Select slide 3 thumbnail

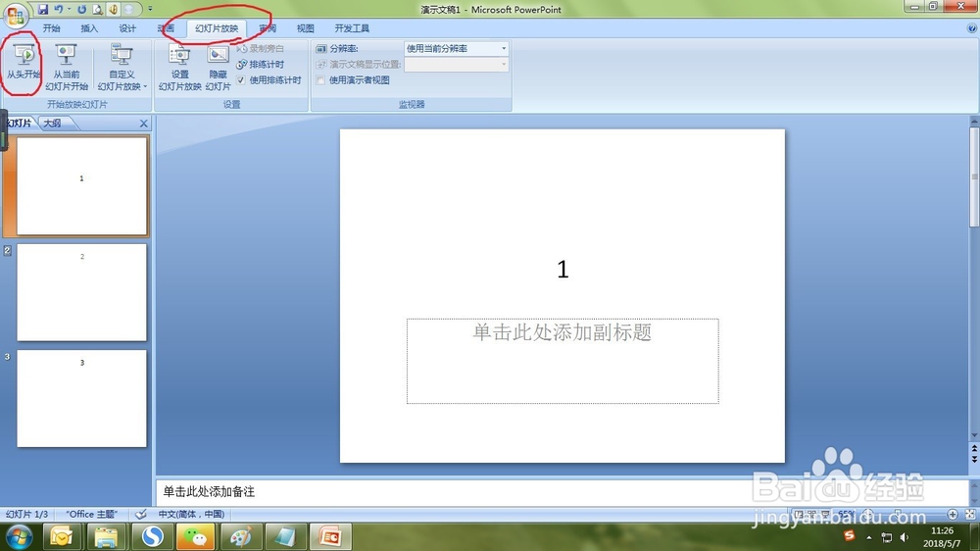click(82, 398)
